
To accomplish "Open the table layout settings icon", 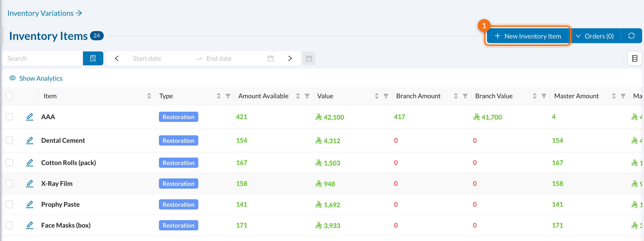I will (x=635, y=58).
